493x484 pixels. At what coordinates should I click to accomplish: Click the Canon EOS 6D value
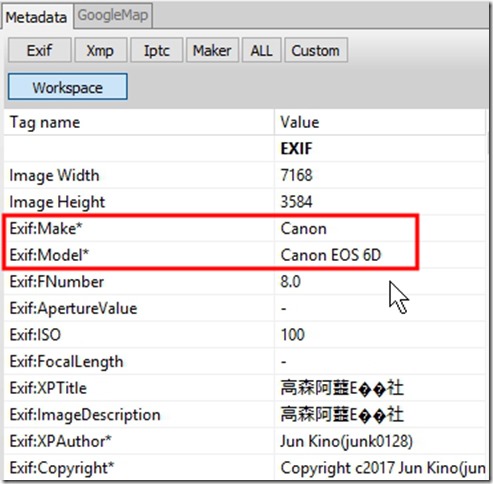(x=331, y=255)
